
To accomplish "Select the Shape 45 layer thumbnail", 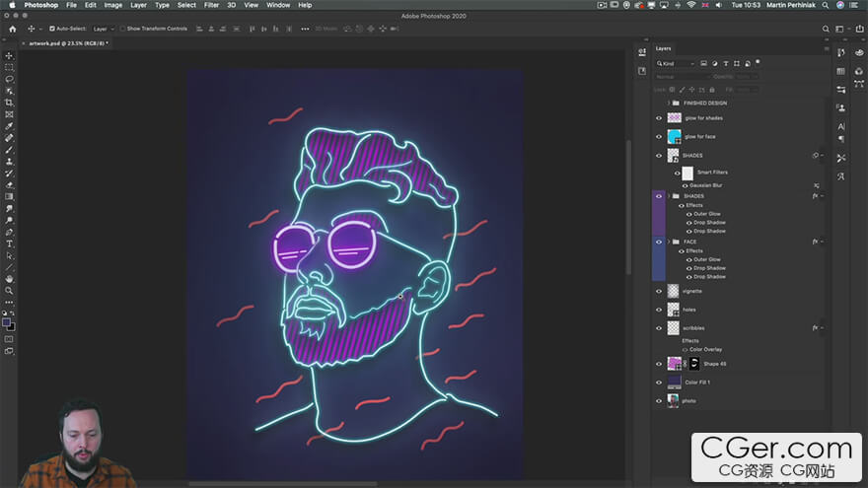I will (675, 364).
